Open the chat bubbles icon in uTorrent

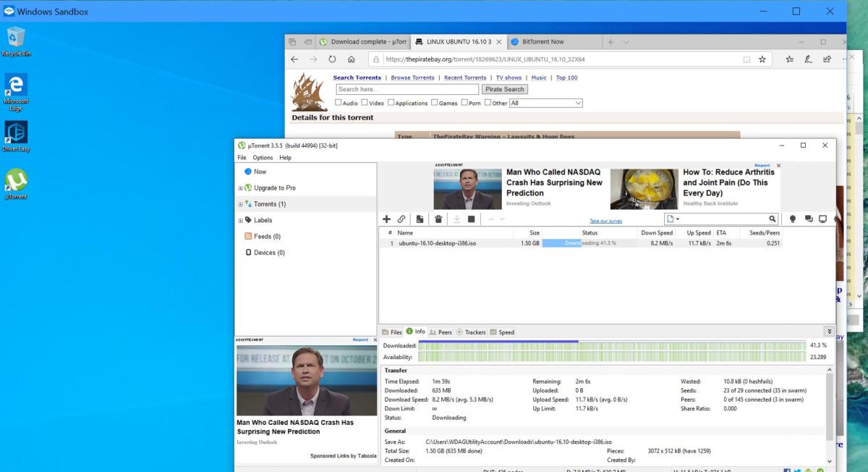pos(809,219)
